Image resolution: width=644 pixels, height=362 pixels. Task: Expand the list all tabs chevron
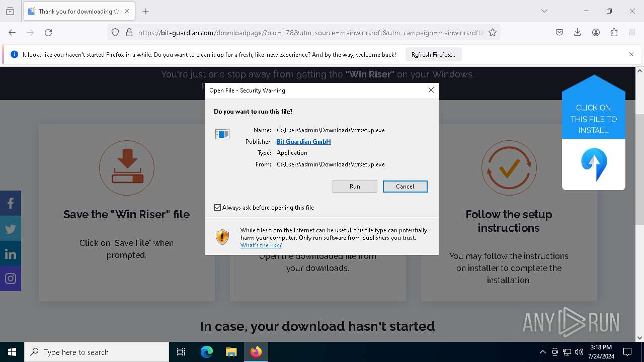544,11
